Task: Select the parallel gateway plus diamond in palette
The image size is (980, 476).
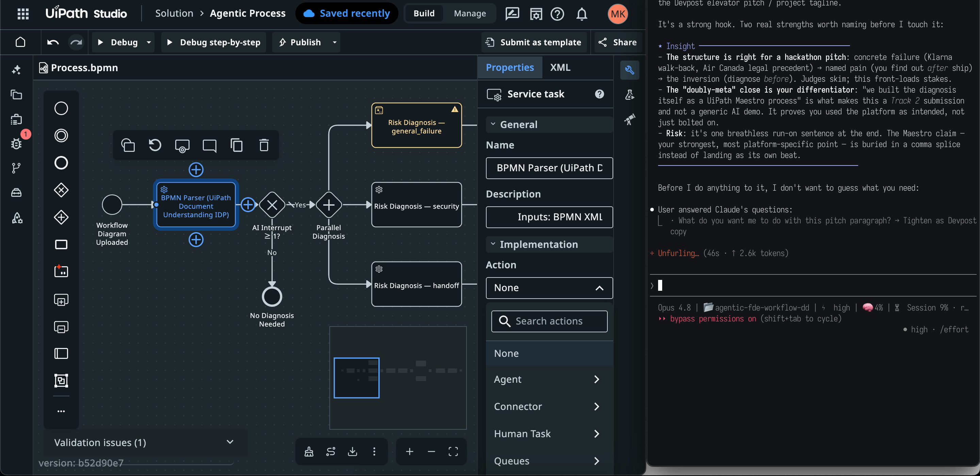Action: point(61,217)
